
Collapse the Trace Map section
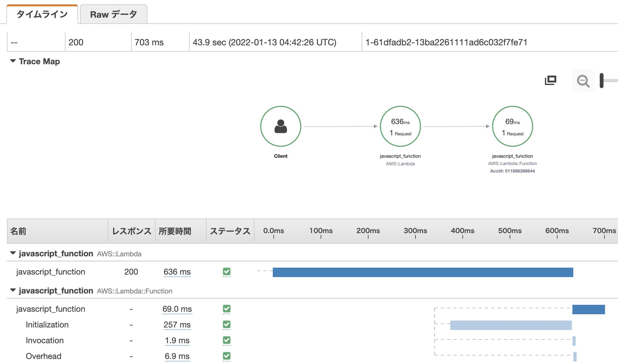[x=13, y=61]
